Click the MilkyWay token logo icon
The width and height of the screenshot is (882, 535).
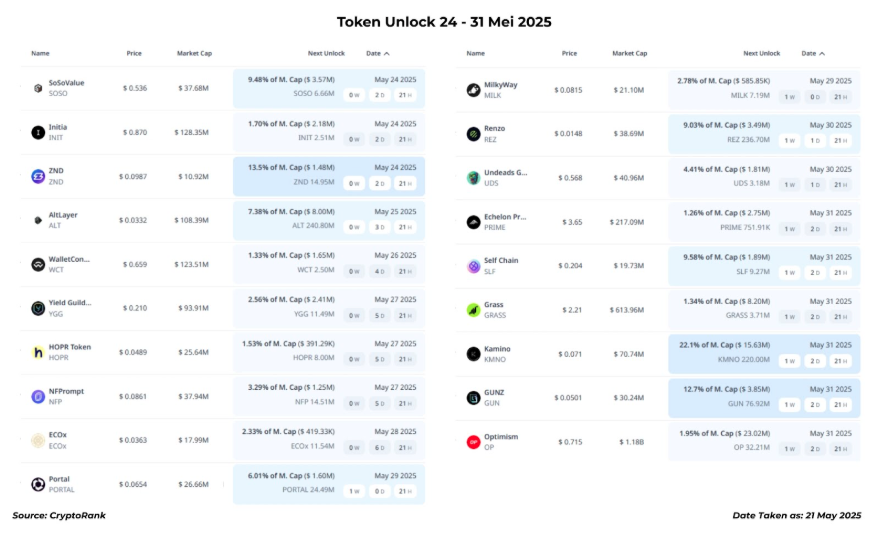pyautogui.click(x=474, y=90)
